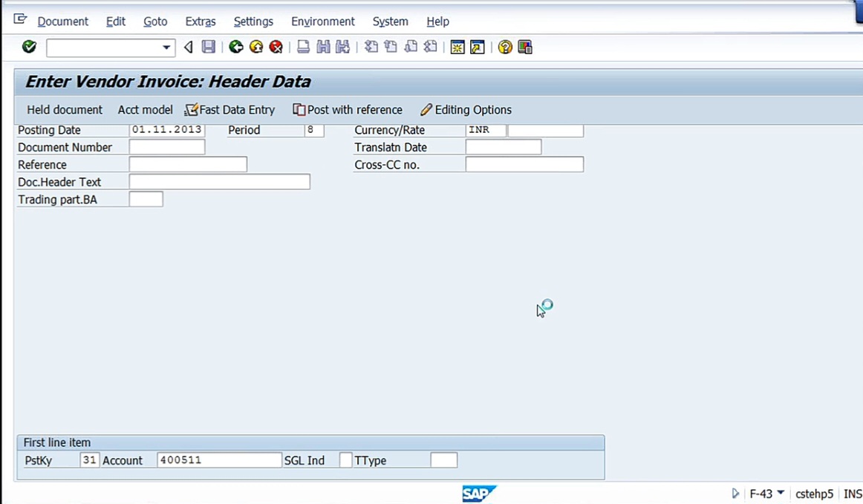Click the Editing Options button
Viewport: 863px width, 504px height.
pos(466,110)
